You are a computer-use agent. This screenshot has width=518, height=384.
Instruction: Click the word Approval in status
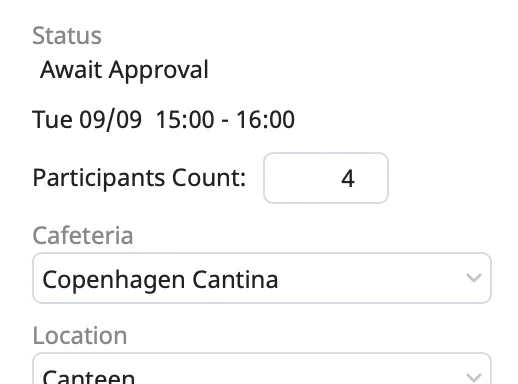click(159, 71)
